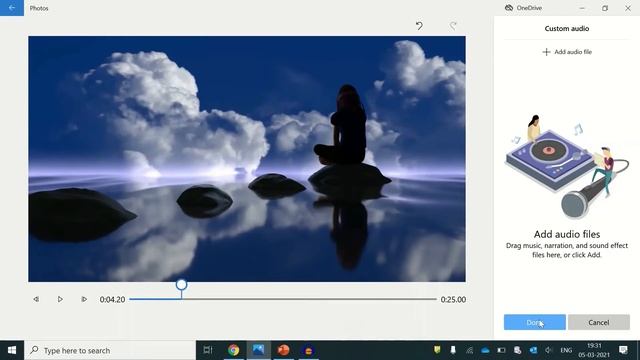Open the clock showing 19:31

(594, 350)
